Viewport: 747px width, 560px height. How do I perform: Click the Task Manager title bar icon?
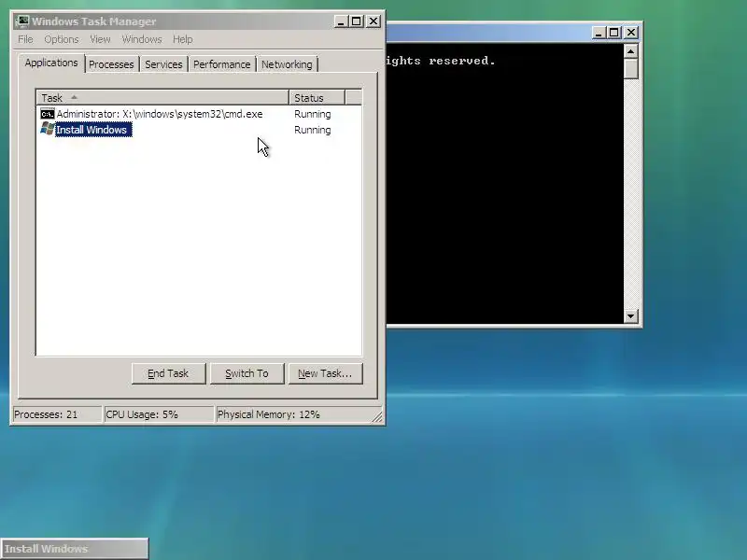click(x=21, y=21)
